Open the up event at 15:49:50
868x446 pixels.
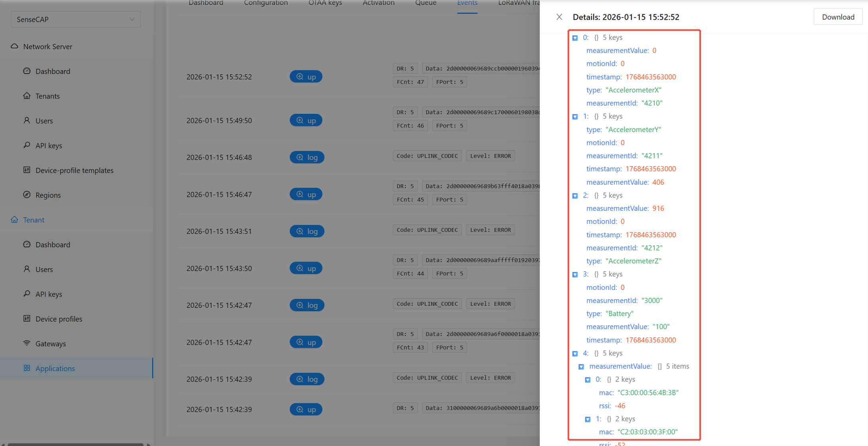click(x=306, y=120)
